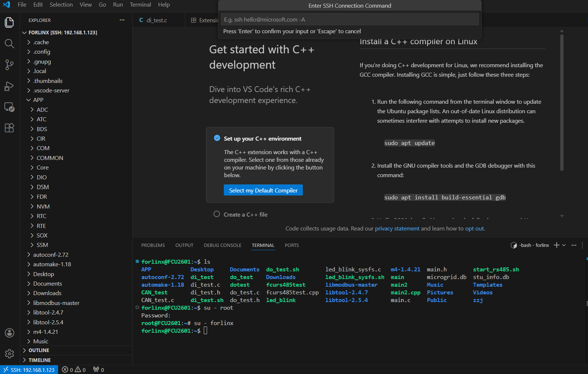Select the Create a C++ file step radio
Image resolution: width=588 pixels, height=374 pixels.
217,214
